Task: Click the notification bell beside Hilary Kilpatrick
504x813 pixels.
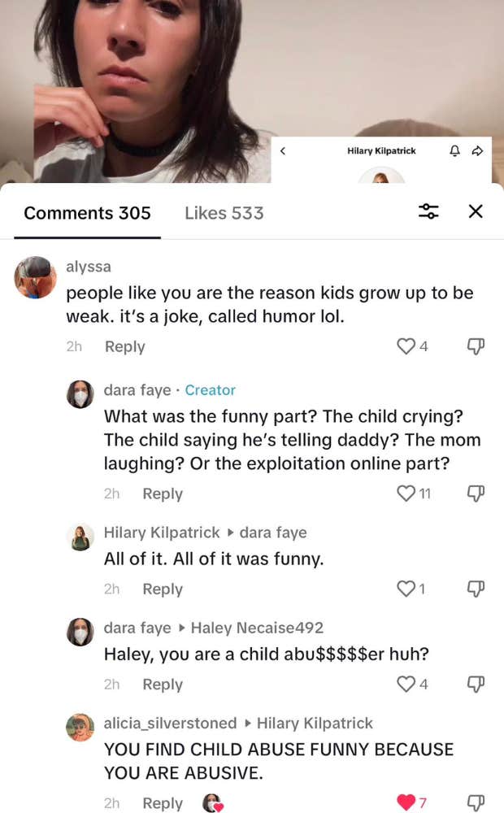Action: (x=454, y=150)
